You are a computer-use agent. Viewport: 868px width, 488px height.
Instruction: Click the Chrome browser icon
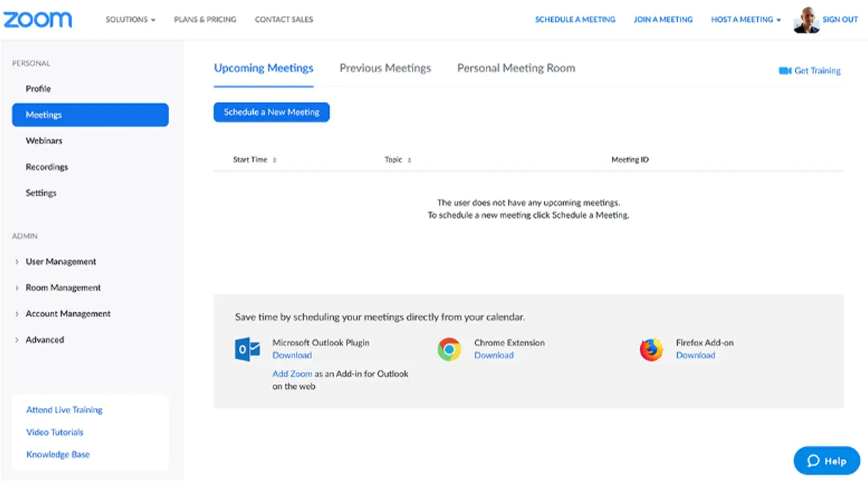[x=449, y=349]
